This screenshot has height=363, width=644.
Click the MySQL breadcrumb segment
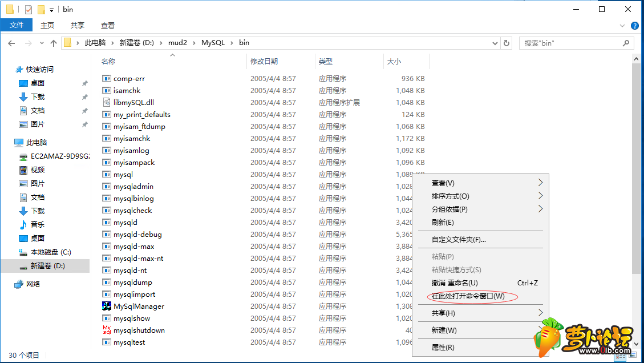tap(213, 43)
